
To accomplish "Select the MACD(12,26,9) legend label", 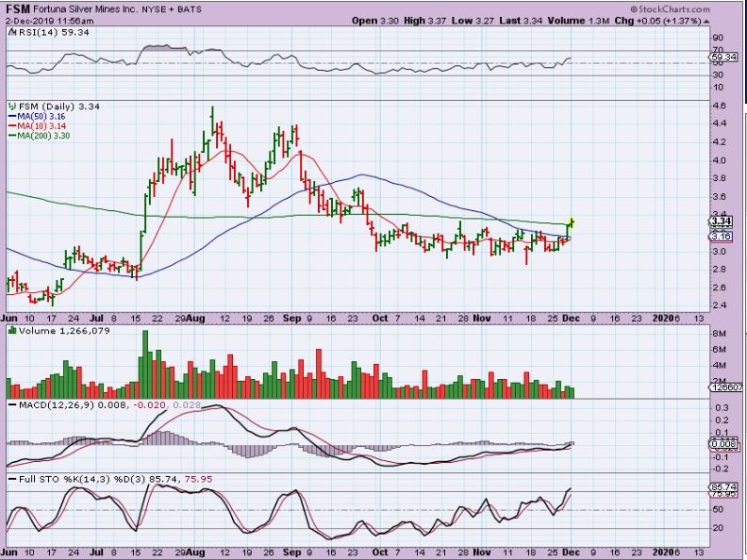I will (58, 405).
